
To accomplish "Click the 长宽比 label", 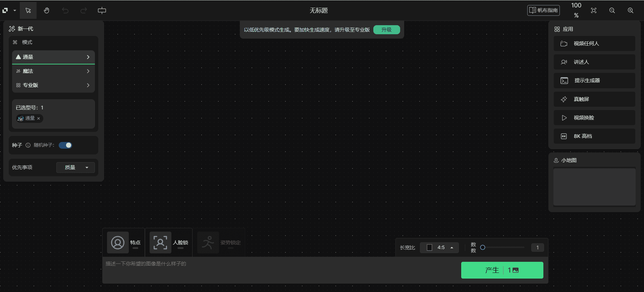I will click(408, 248).
